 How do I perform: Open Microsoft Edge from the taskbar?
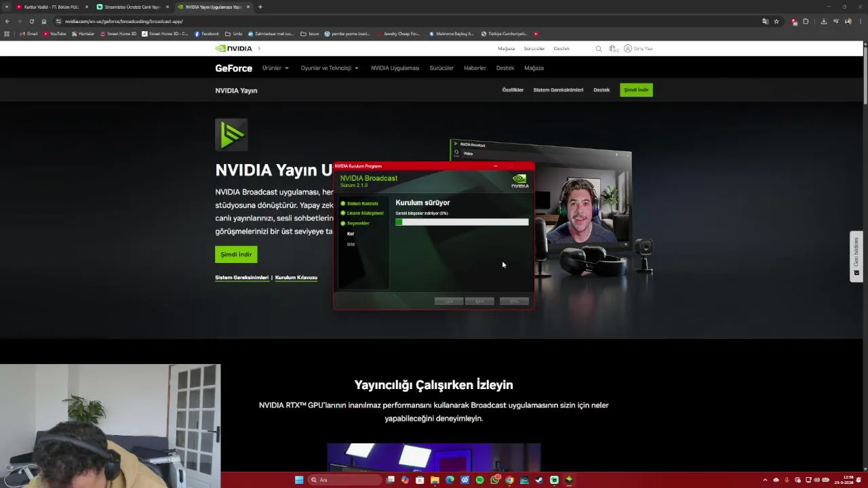[450, 480]
